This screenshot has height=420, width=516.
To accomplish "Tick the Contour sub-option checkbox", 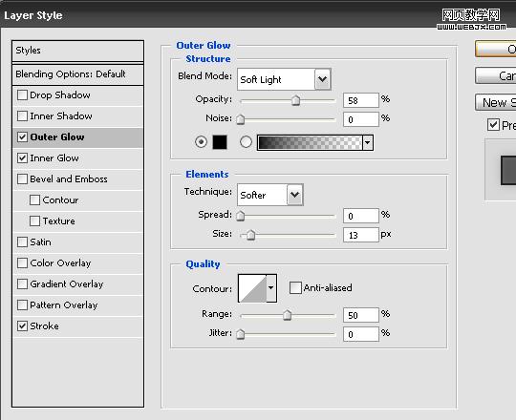I will (x=35, y=200).
